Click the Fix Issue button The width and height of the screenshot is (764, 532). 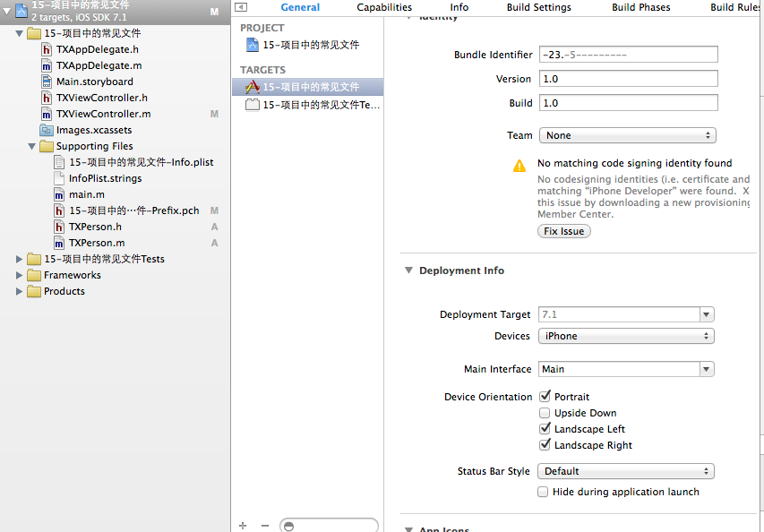pos(563,231)
